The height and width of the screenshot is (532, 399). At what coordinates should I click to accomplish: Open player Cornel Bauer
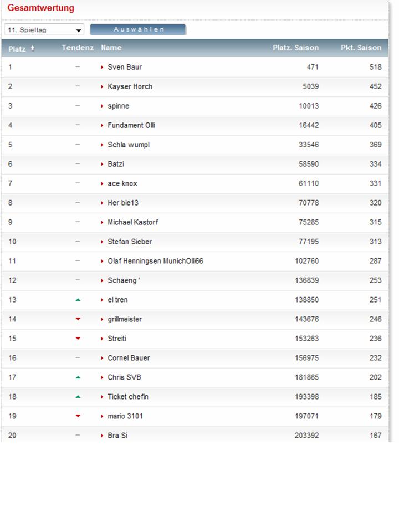[x=129, y=358]
